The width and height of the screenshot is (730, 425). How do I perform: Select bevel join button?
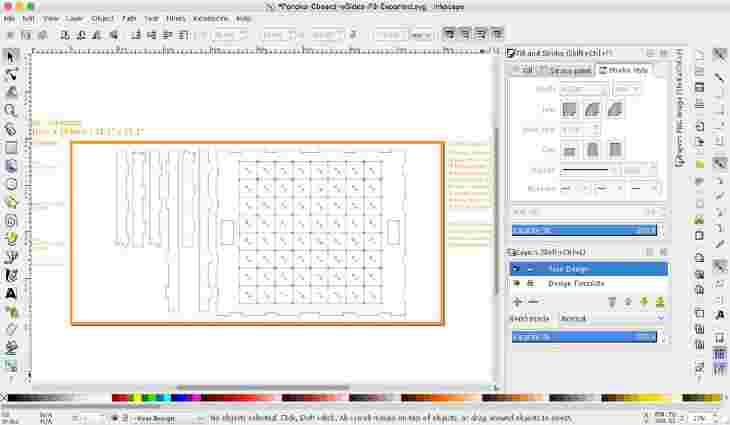click(615, 110)
